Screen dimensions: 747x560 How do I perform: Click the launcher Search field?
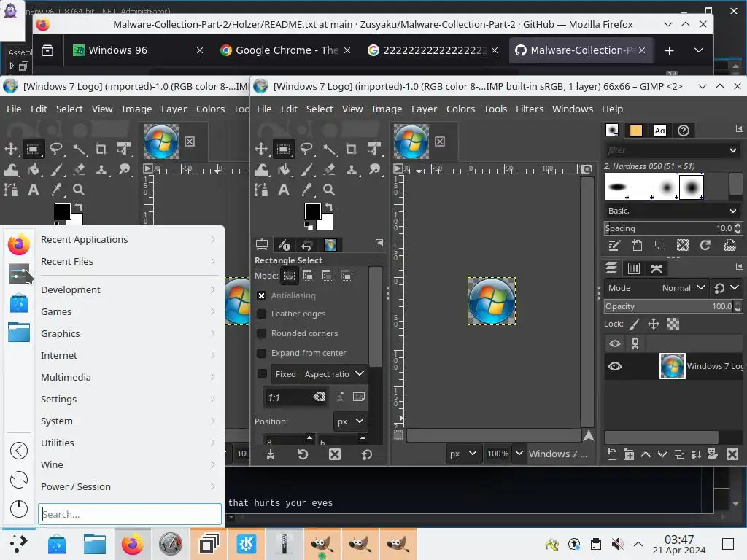click(130, 514)
